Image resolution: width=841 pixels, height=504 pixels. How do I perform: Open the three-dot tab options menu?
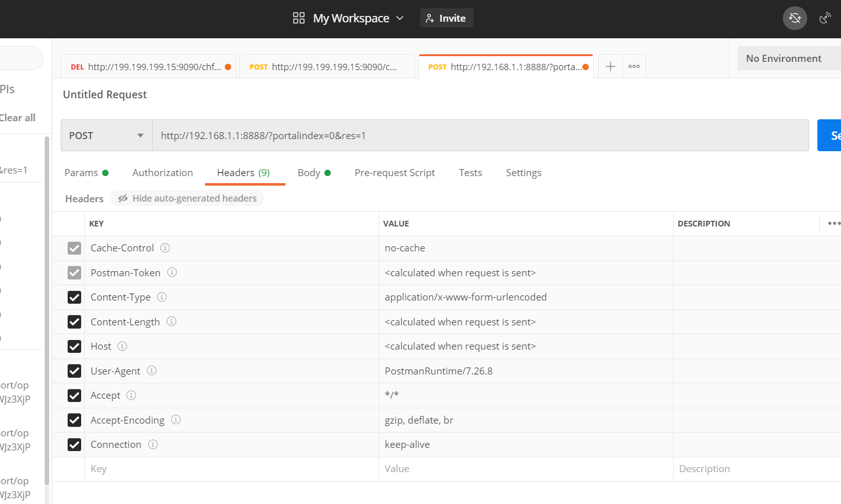coord(634,66)
